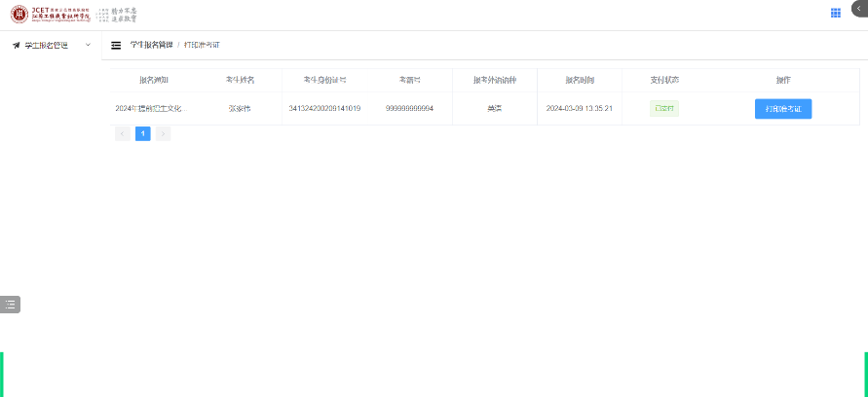Click the paper plane icon in sidebar
868x397 pixels.
coord(16,46)
